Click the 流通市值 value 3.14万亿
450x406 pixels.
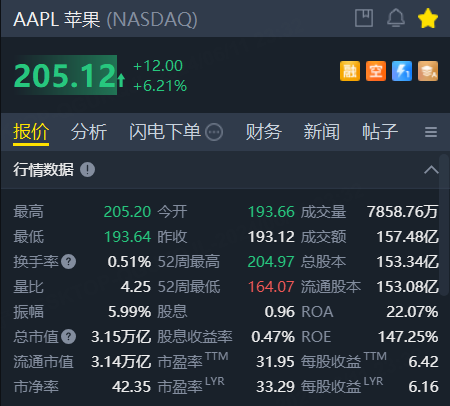click(x=121, y=362)
